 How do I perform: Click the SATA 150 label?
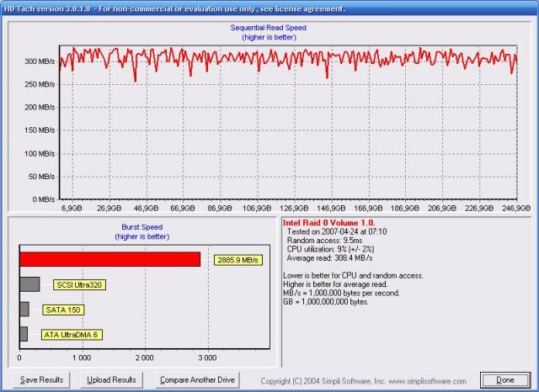click(63, 310)
